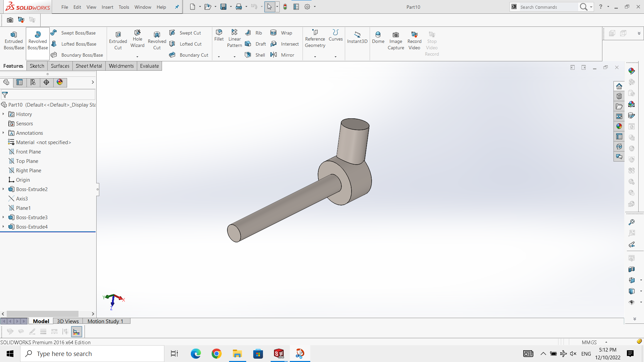
Task: Expand the History folder
Action: pyautogui.click(x=3, y=114)
